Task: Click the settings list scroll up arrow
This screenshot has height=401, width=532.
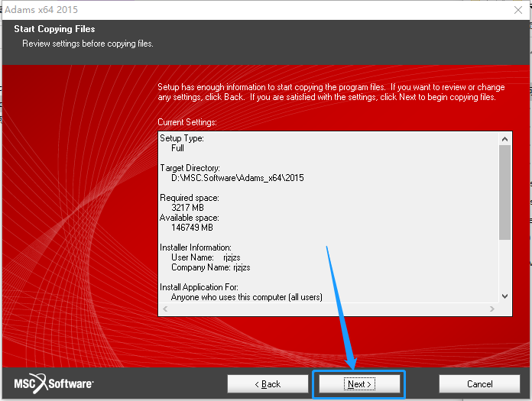Action: (504, 139)
